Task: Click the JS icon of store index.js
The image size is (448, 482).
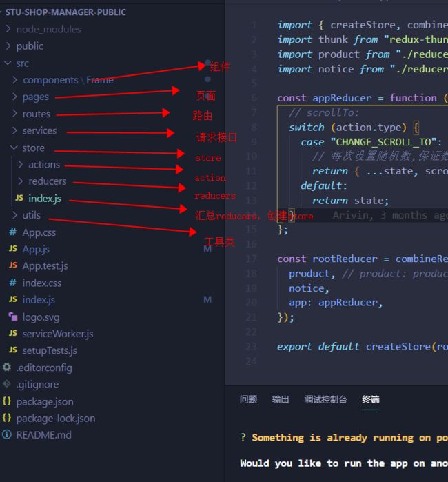Action: coord(19,198)
